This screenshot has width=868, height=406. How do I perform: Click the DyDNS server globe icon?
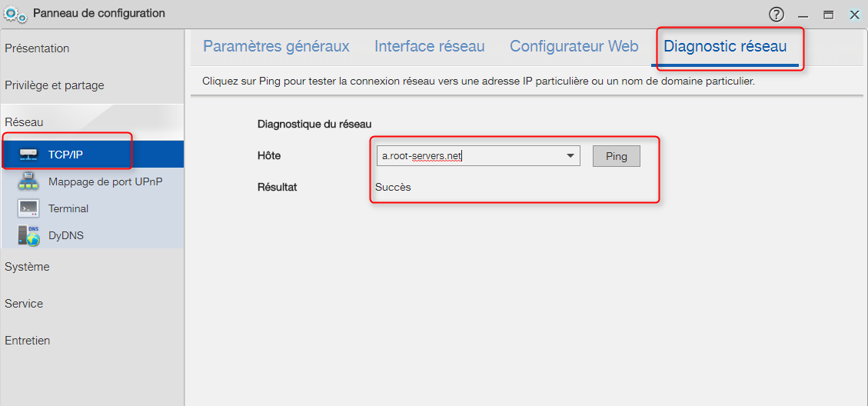[x=28, y=235]
